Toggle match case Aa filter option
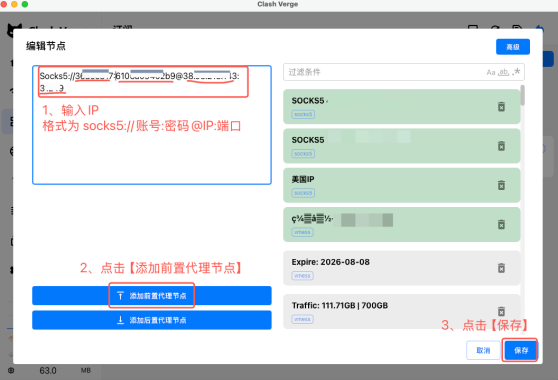Screen dimensions: 558x380 pyautogui.click(x=491, y=72)
